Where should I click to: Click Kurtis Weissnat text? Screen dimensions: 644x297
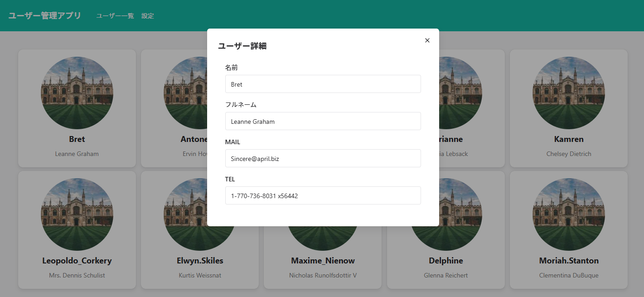coord(200,275)
